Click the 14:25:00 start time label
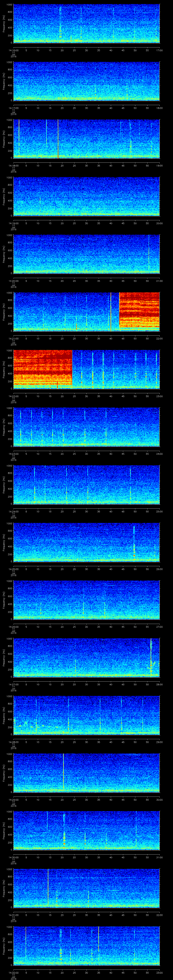This screenshot has width=173, height=980. pyautogui.click(x=13, y=569)
